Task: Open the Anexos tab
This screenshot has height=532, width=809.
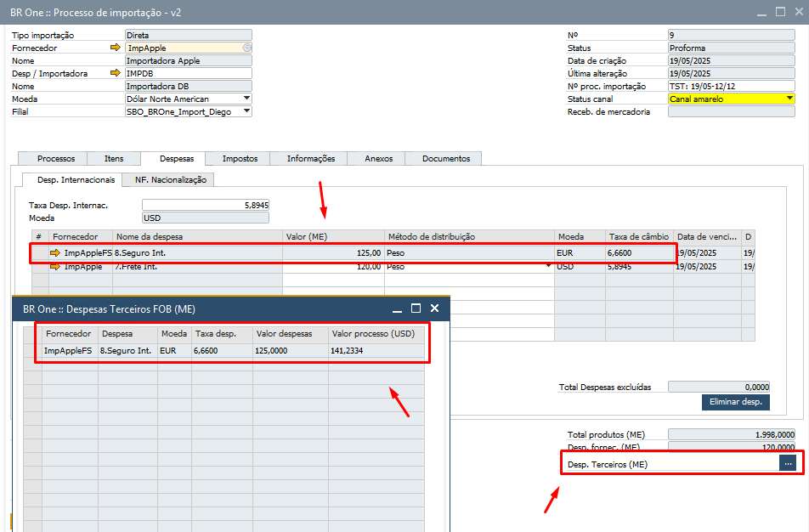Action: tap(378, 158)
